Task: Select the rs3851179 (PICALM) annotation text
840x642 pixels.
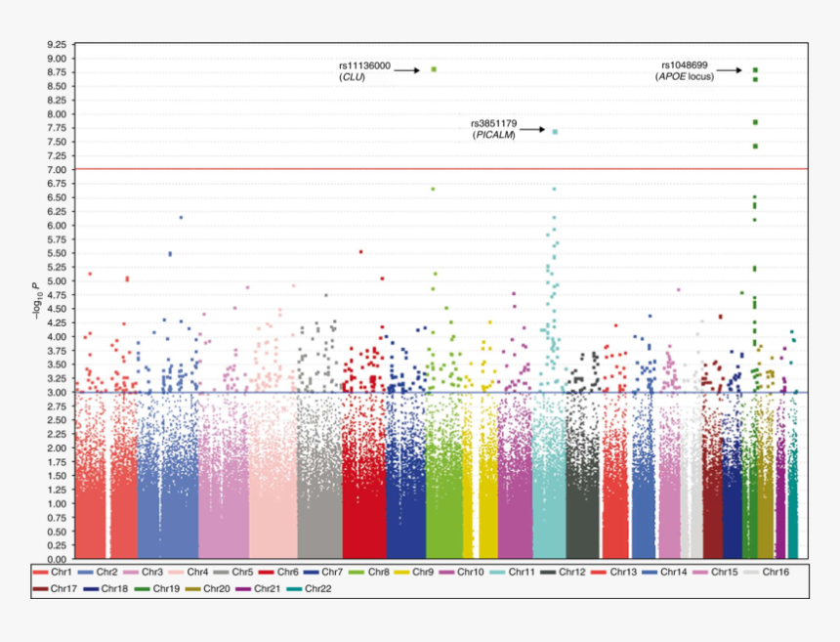Action: (493, 129)
